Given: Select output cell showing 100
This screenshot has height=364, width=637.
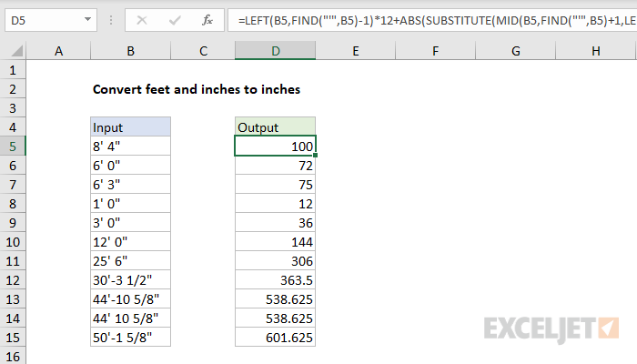Looking at the screenshot, I should click(275, 147).
